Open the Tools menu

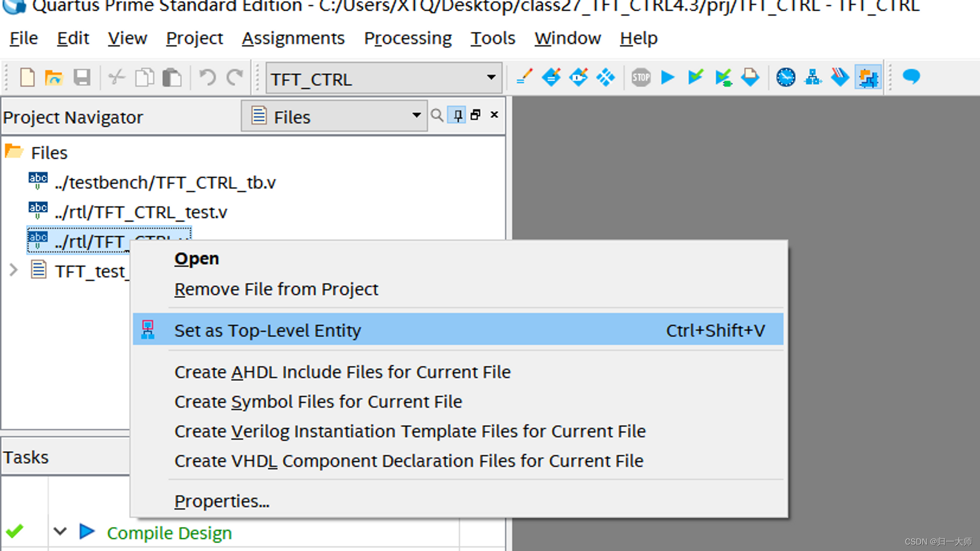click(493, 38)
